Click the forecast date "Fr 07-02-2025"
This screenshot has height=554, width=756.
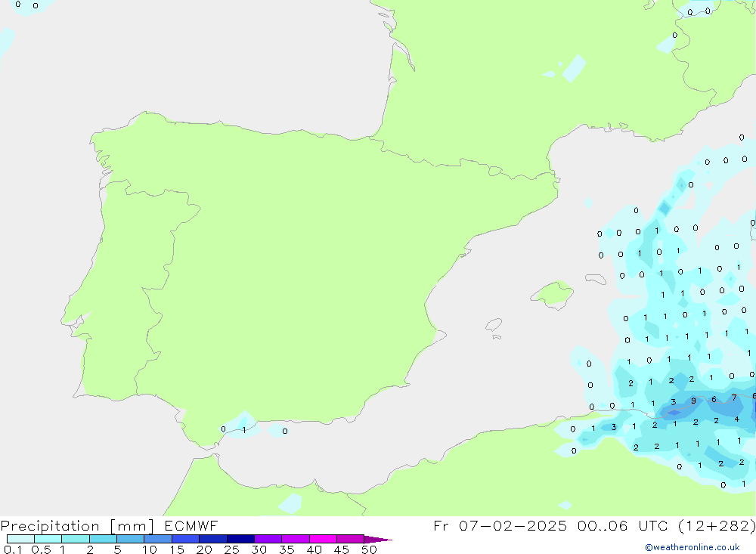(x=500, y=526)
